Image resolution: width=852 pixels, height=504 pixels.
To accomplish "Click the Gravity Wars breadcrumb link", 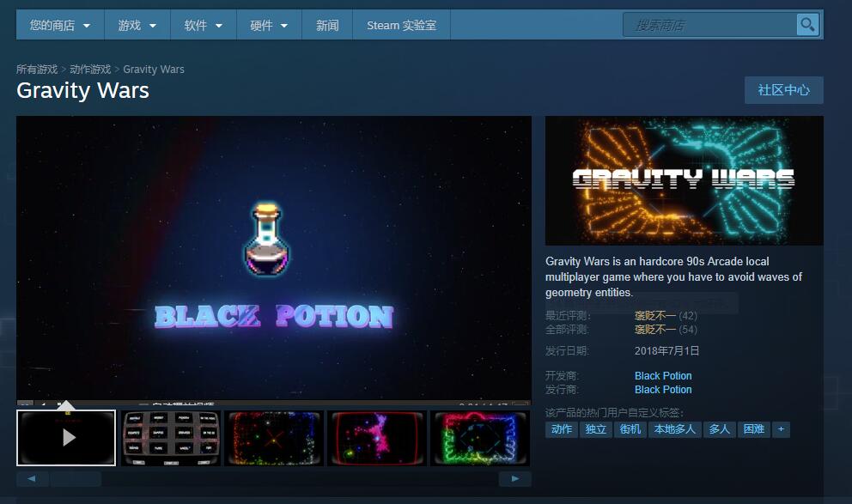I will pos(154,70).
